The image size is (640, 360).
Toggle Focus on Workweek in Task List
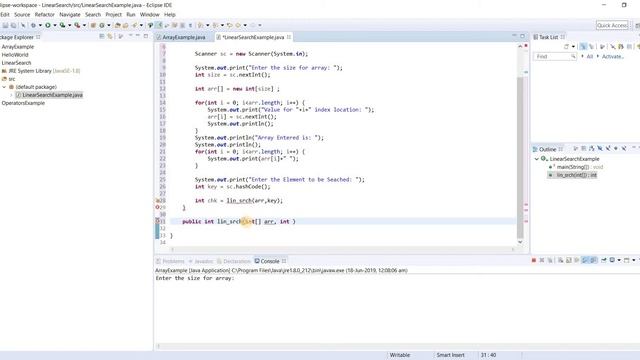click(602, 47)
